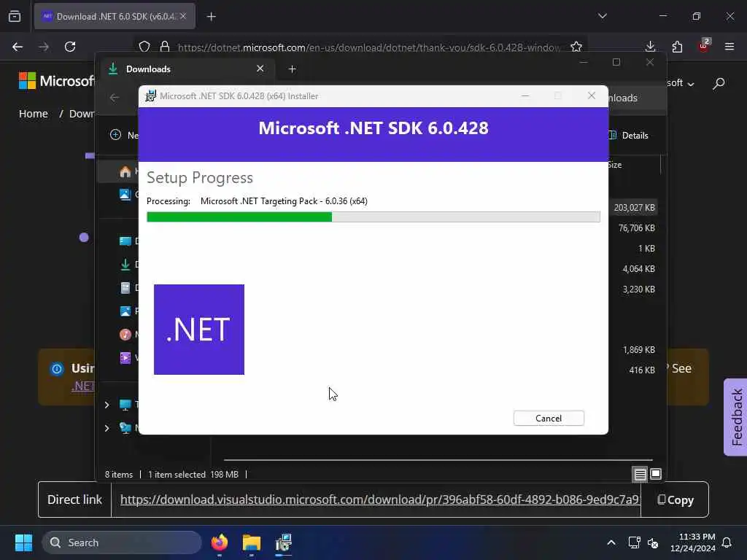Select the file sized 1,869 KB
This screenshot has width=747, height=560.
coord(638,350)
